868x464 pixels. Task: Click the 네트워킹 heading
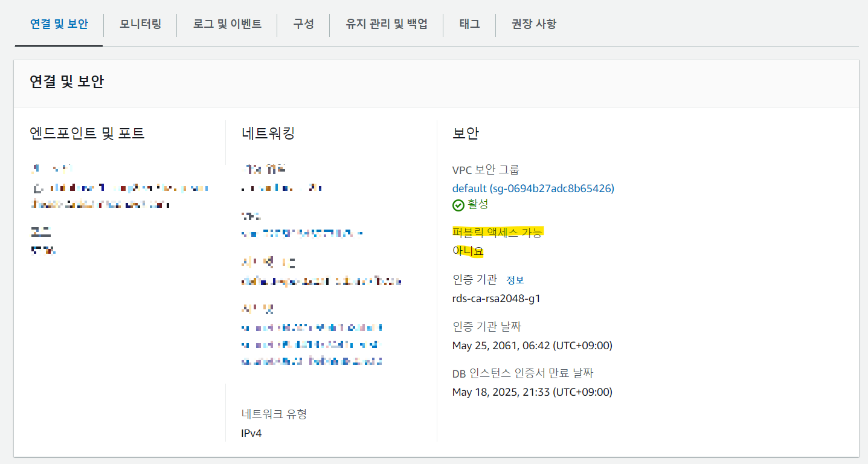268,133
